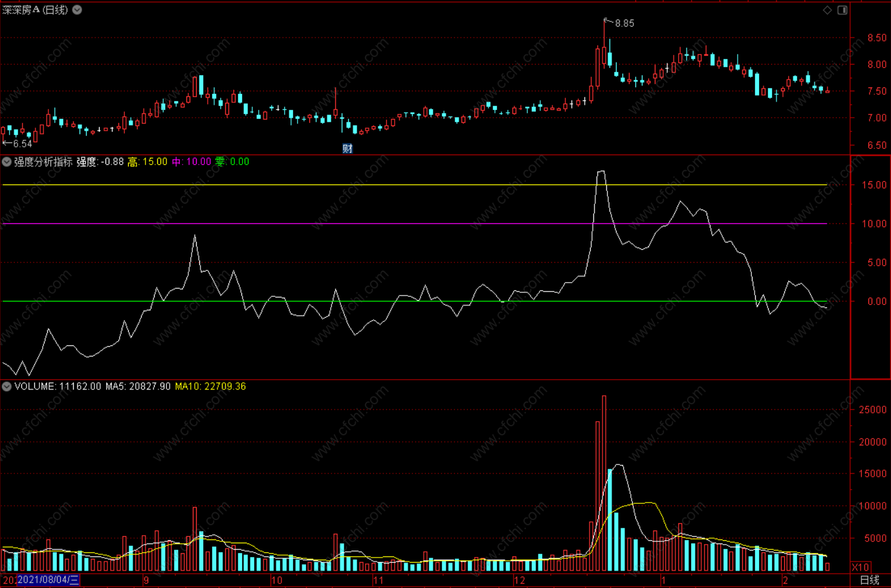Click the yellow 高: 15.00 legend value
The width and height of the screenshot is (891, 588).
pyautogui.click(x=148, y=162)
